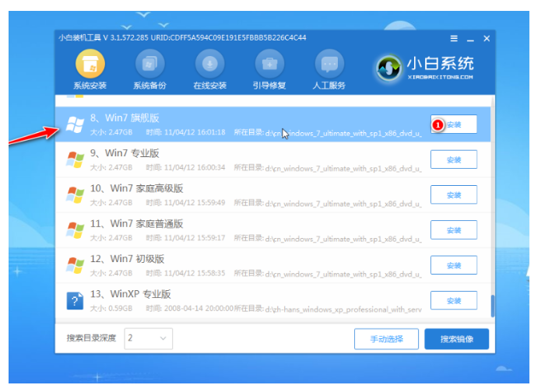Click the vertical scrollbar of the image list
This screenshot has height=392, width=541.
pyautogui.click(x=490, y=306)
